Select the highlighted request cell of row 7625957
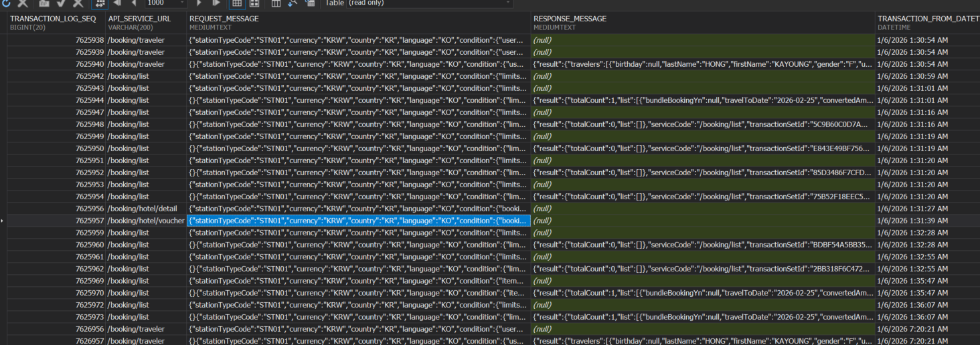980x345 pixels. click(x=358, y=221)
